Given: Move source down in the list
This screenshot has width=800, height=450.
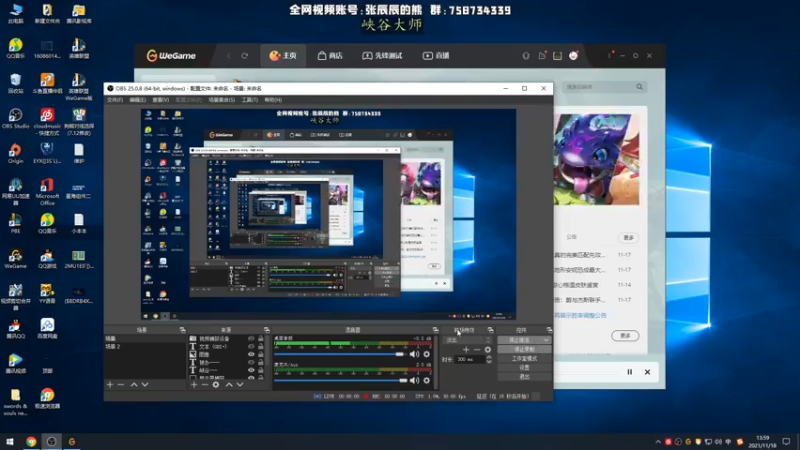Looking at the screenshot, I should click(240, 384).
